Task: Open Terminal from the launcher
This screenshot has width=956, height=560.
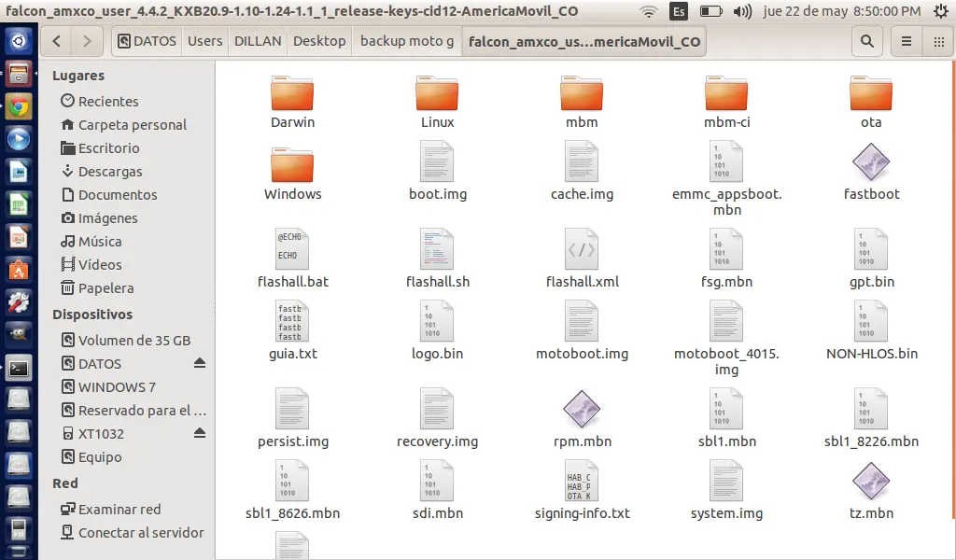Action: (x=19, y=369)
